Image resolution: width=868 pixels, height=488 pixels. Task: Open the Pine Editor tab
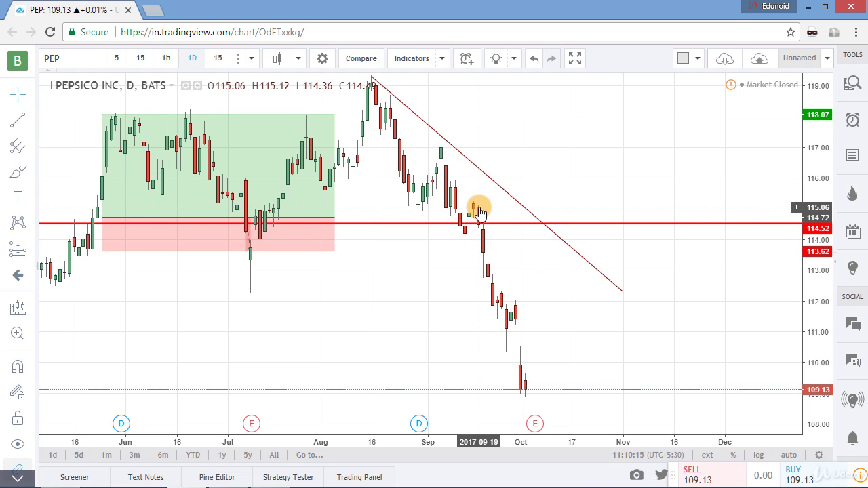point(217,477)
